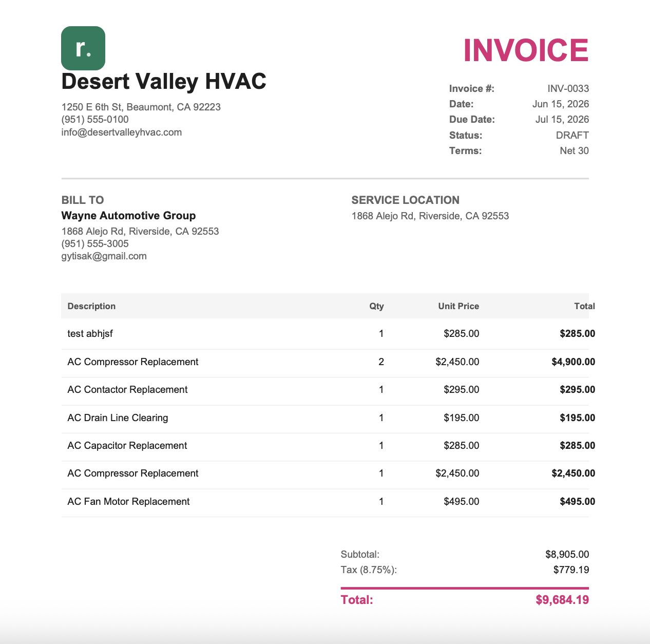Click the info@desertvalleyhvac.com email

[x=122, y=132]
